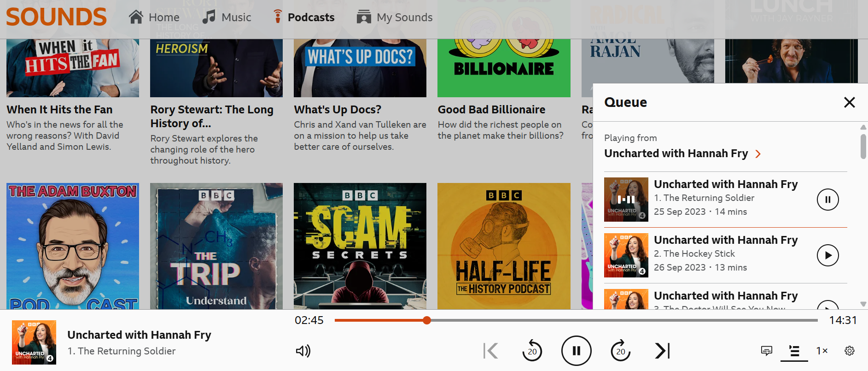Click '25 Sep 2023 · 14 mins' text
The width and height of the screenshot is (868, 371).
700,212
